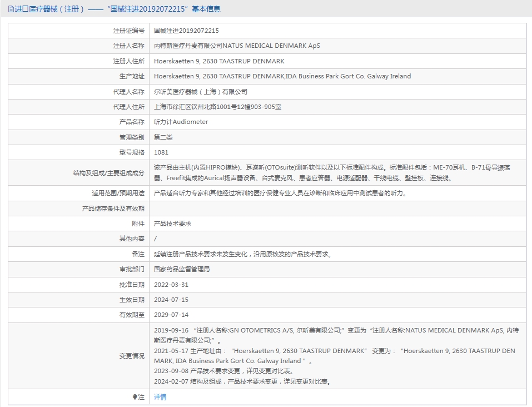Screen dimensions: 532x407
Task: Select production address with IDA Business Park
Action: click(282, 76)
